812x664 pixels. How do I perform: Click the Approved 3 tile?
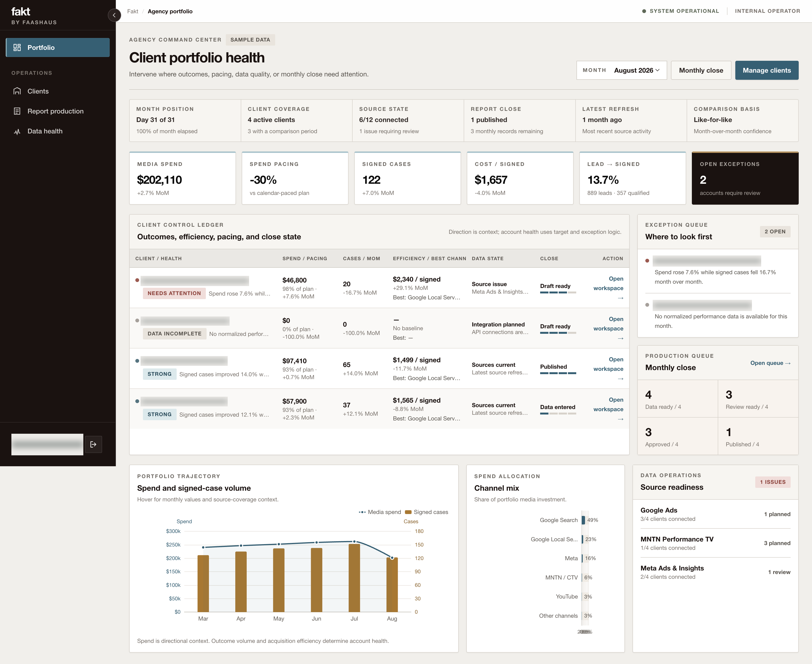[677, 436]
